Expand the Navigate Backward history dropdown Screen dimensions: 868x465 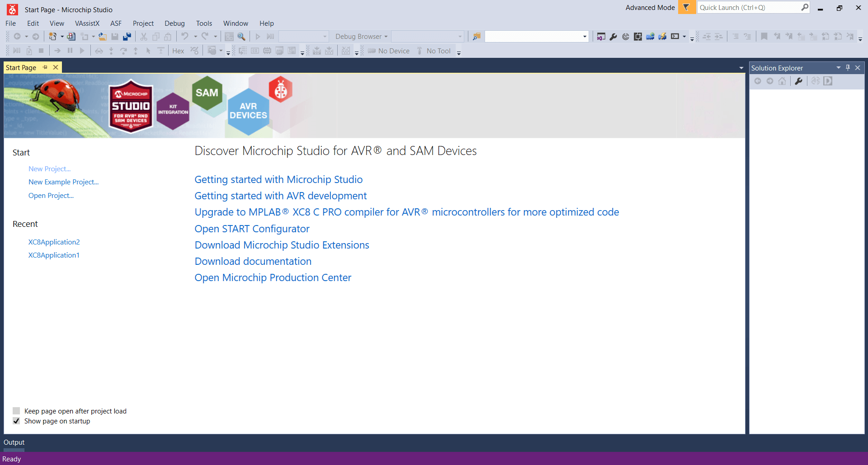26,37
